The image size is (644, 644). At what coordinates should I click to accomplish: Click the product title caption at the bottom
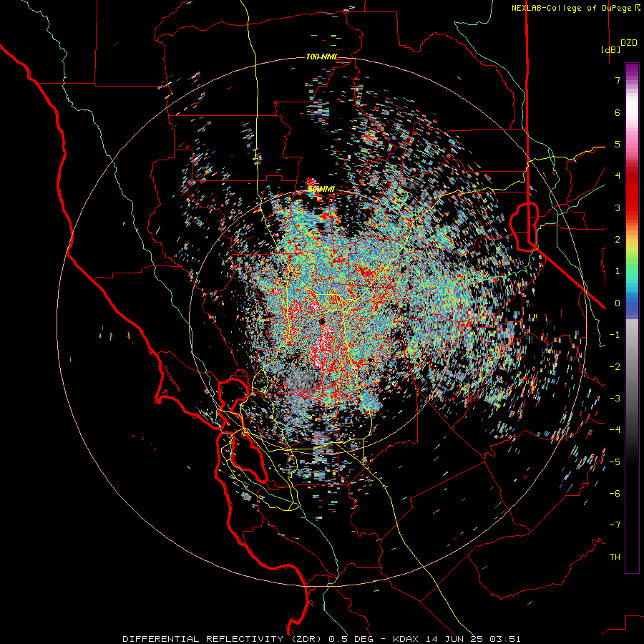pyautogui.click(x=321, y=639)
